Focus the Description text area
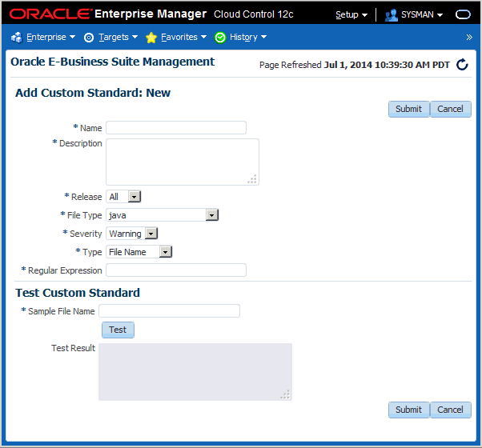This screenshot has width=482, height=448. pyautogui.click(x=183, y=162)
